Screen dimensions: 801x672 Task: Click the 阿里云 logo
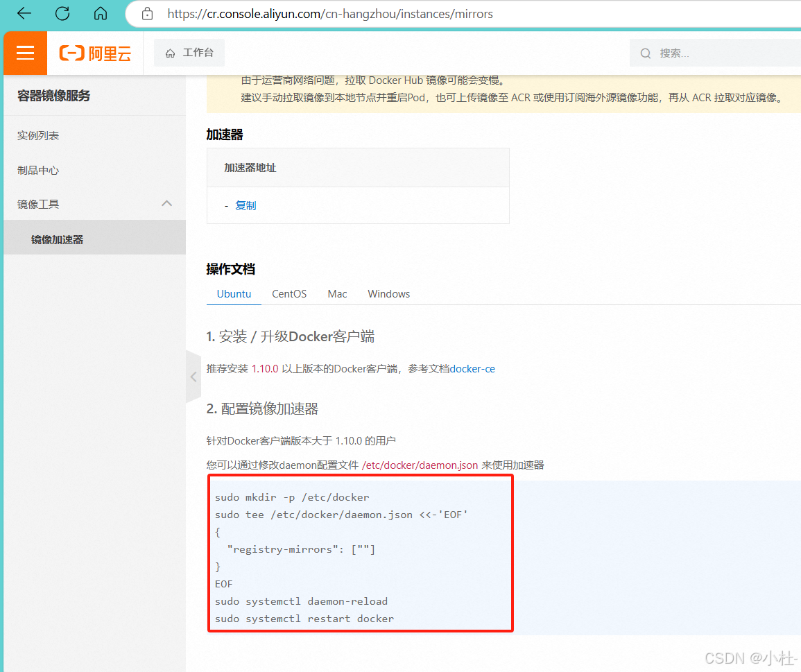coord(96,53)
